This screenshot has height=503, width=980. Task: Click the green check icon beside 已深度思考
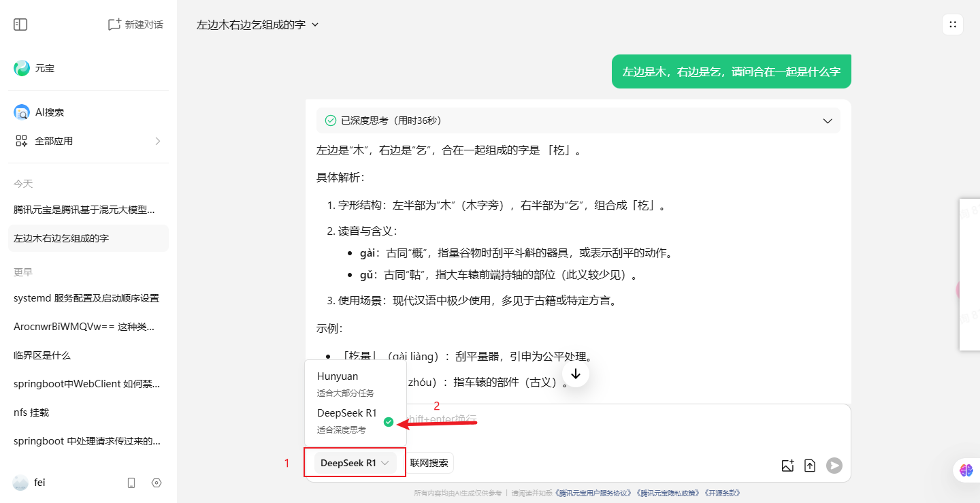[x=331, y=120]
